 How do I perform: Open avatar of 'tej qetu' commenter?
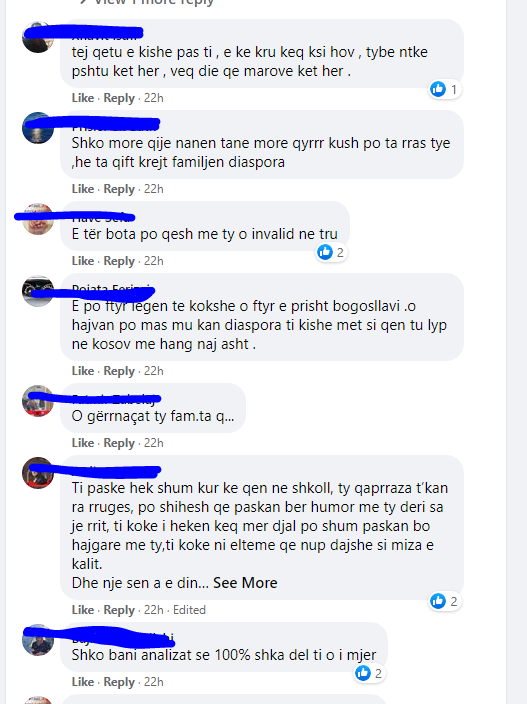pyautogui.click(x=38, y=37)
